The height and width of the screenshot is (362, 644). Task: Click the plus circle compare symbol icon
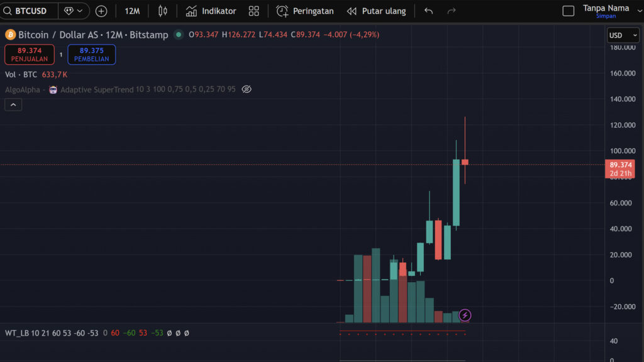101,11
